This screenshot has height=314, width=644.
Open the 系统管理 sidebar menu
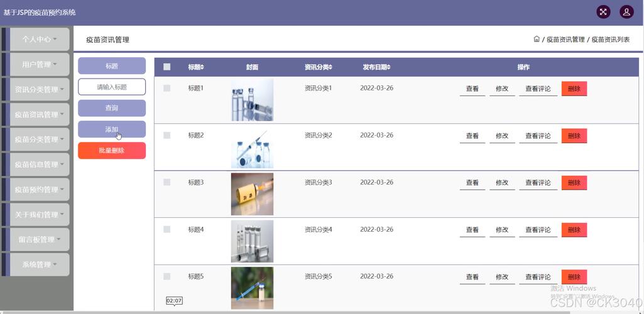[x=40, y=265]
